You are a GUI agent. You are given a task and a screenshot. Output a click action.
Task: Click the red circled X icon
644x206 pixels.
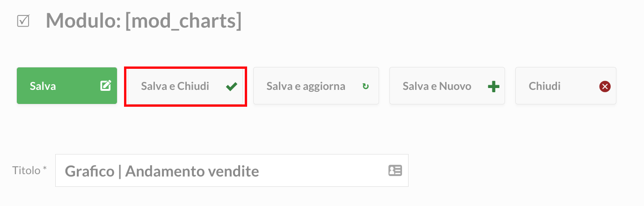[605, 86]
